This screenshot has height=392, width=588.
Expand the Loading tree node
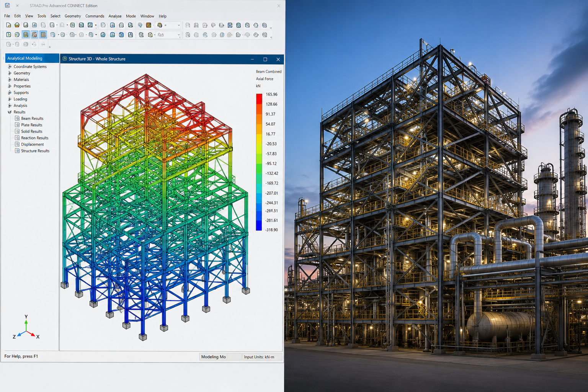pos(10,99)
